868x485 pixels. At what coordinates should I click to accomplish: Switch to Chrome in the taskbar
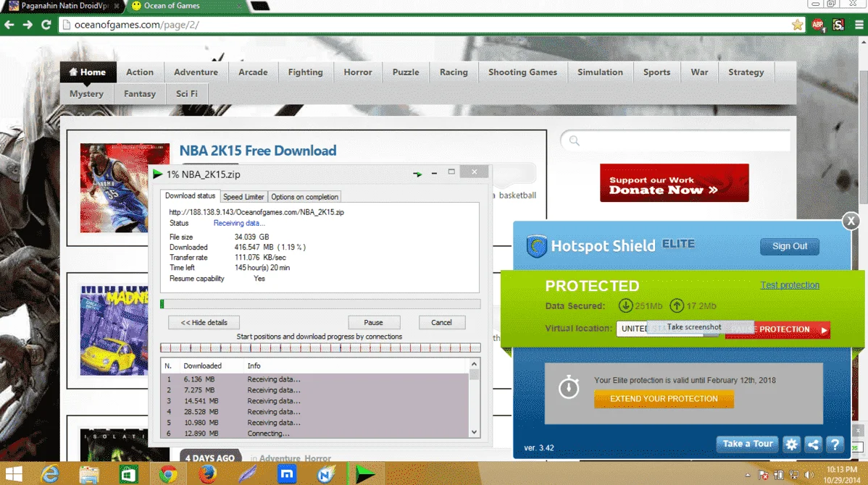tap(168, 474)
